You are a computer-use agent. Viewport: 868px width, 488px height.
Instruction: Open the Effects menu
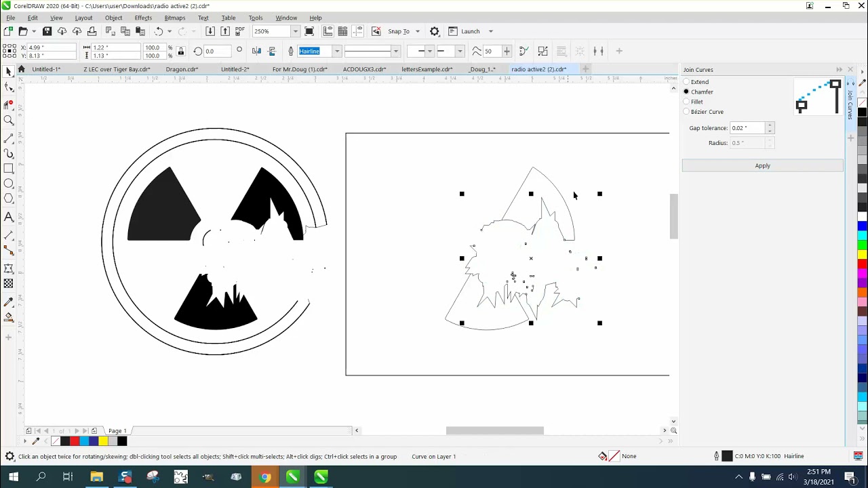(143, 18)
